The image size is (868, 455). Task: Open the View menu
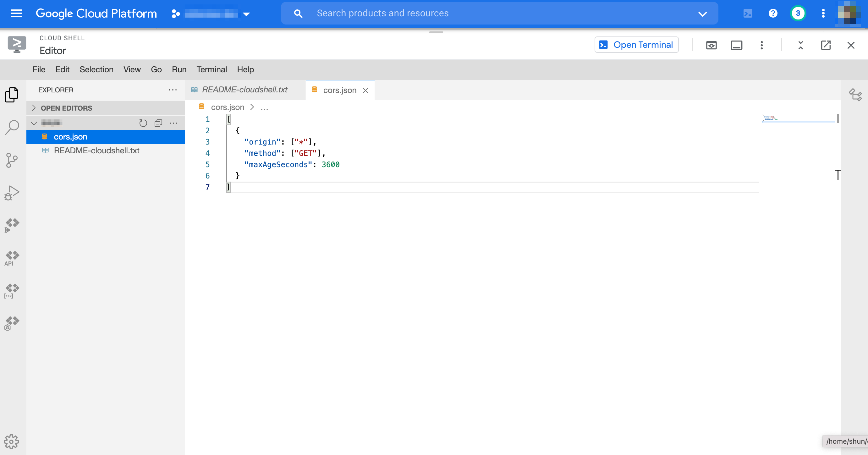click(132, 69)
